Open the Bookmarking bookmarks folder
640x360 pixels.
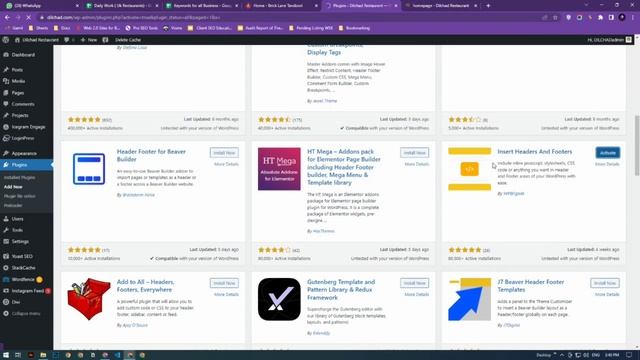[x=354, y=28]
